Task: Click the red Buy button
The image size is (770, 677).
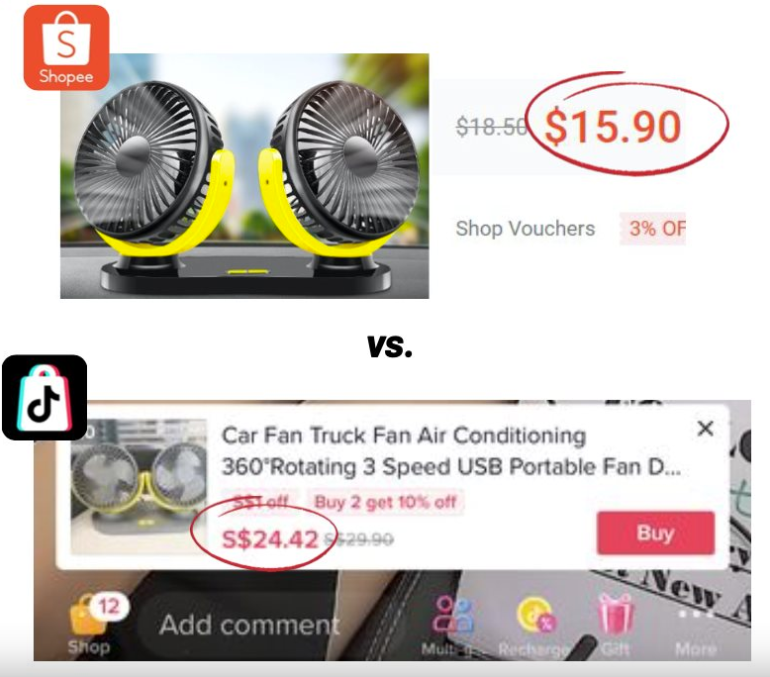Action: pos(656,533)
